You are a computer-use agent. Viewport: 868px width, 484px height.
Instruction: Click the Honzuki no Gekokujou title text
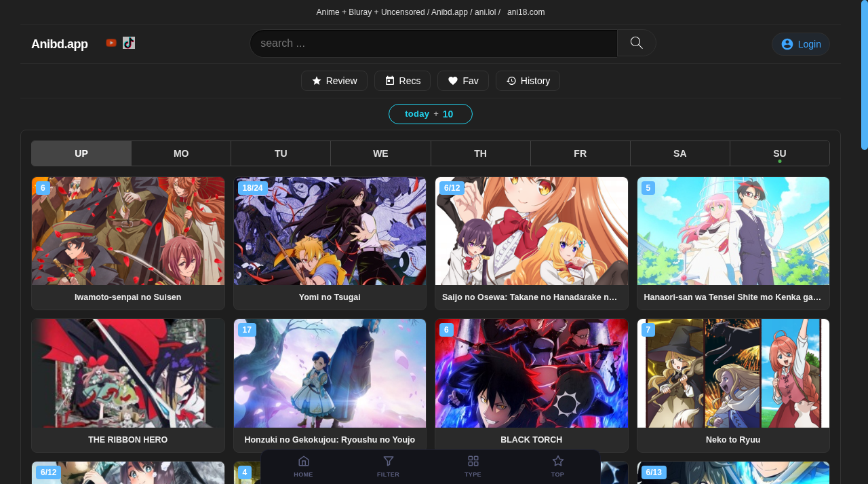(x=330, y=440)
